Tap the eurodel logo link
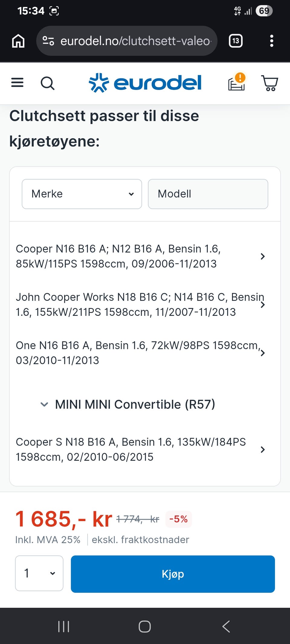The image size is (290, 644). [x=145, y=83]
